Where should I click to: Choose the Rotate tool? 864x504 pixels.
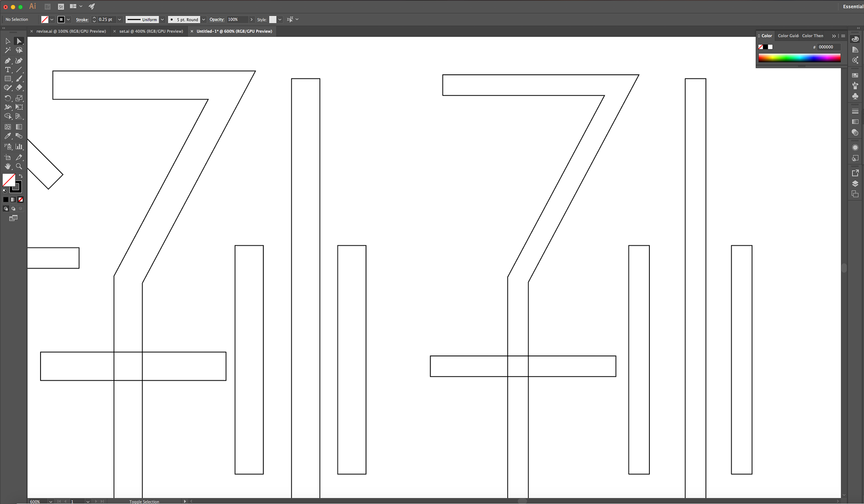click(x=8, y=98)
